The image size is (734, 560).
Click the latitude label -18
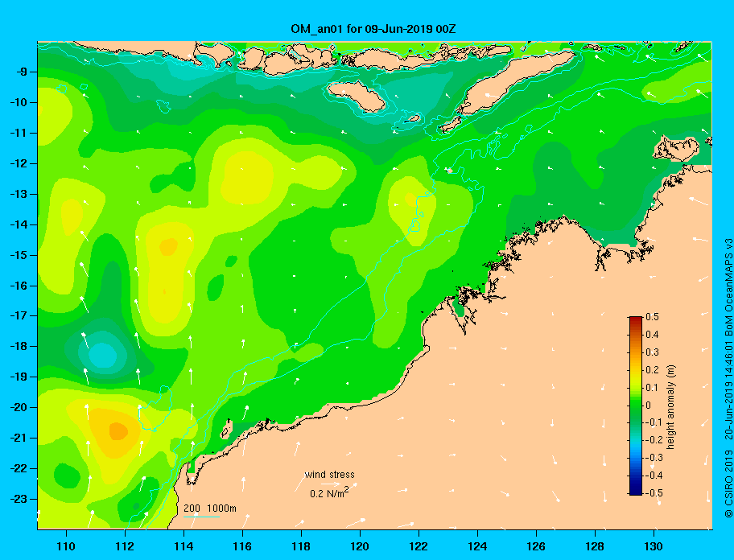pos(19,346)
